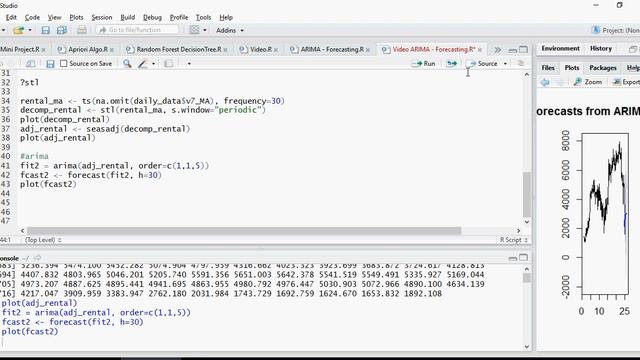Open the Tools menu
The image size is (640, 360).
click(x=203, y=17)
